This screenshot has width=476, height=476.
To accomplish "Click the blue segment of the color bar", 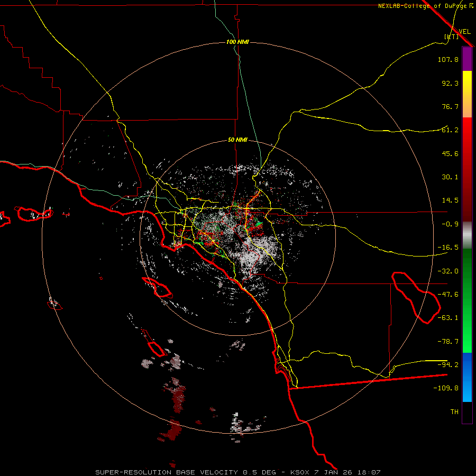I will pos(467,377).
